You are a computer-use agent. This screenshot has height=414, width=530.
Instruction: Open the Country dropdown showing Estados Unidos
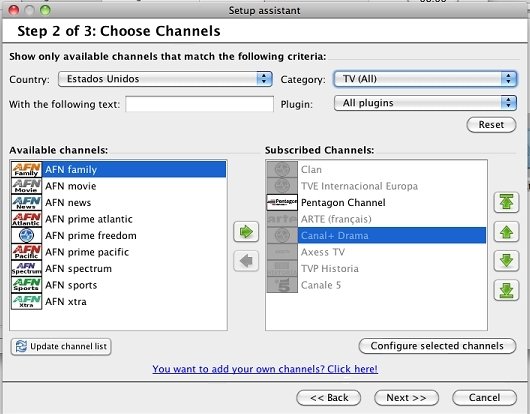point(165,79)
